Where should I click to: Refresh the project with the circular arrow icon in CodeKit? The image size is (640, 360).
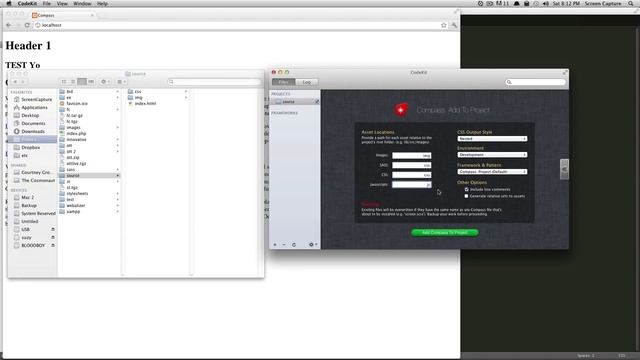click(x=294, y=244)
